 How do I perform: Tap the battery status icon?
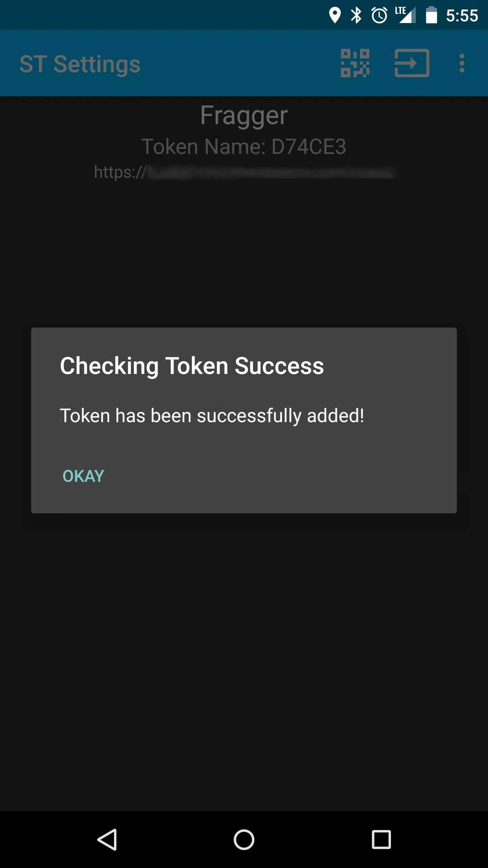tap(431, 15)
